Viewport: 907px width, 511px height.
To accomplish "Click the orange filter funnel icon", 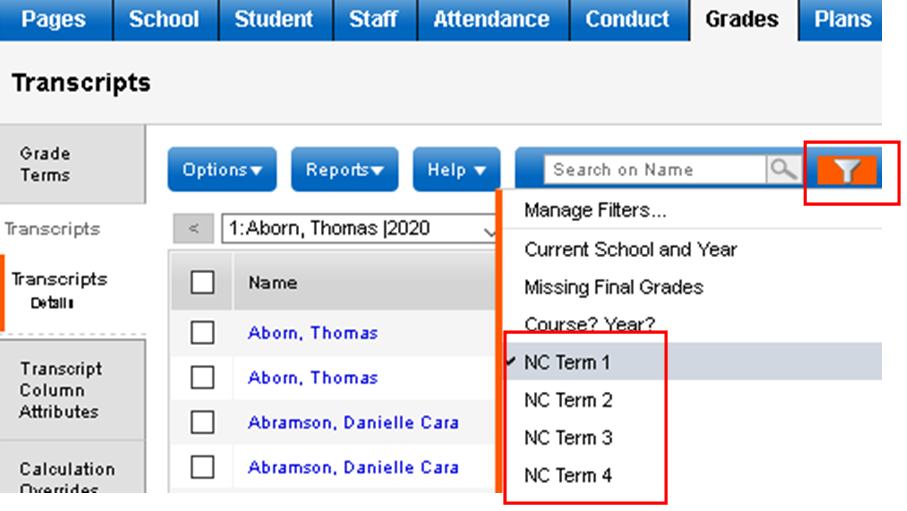I will (x=847, y=170).
